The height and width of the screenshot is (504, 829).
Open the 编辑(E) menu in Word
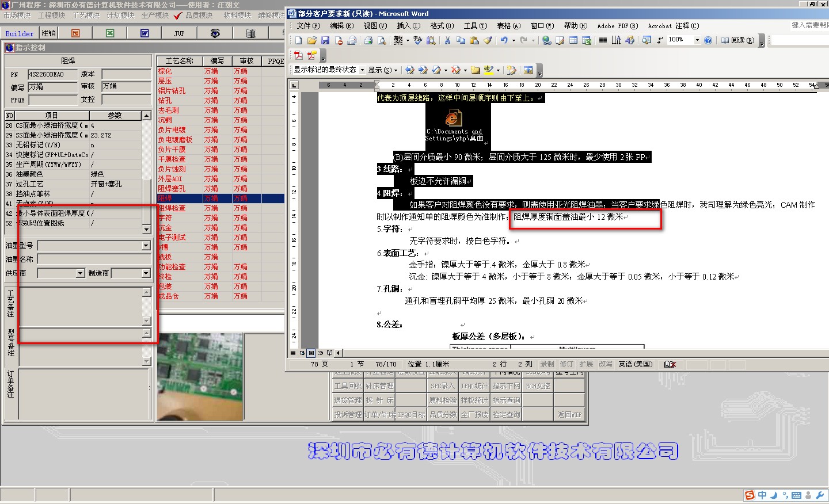click(342, 26)
